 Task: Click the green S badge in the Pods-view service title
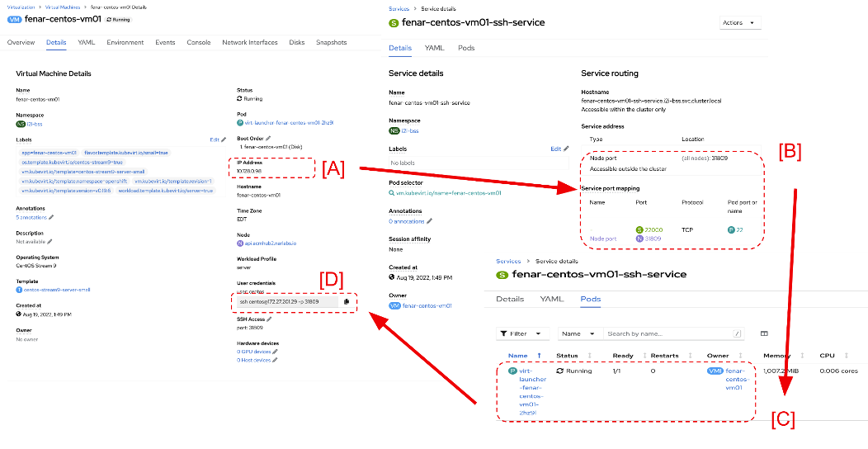pos(502,275)
